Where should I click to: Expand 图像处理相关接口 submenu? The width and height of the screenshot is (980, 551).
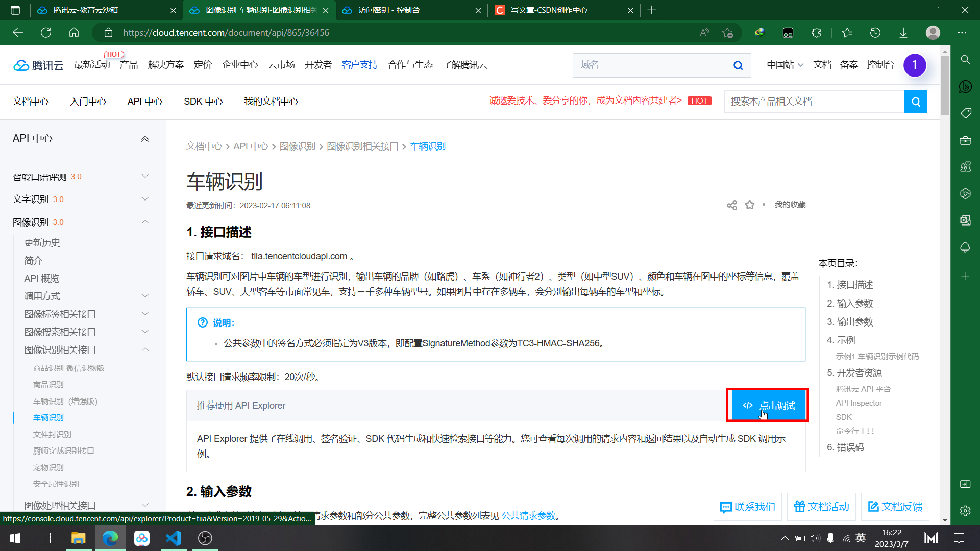click(x=145, y=505)
